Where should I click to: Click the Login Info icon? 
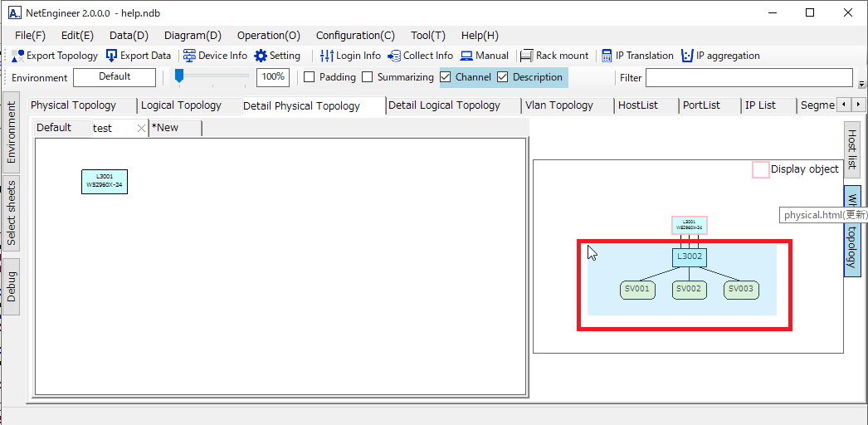tap(327, 56)
